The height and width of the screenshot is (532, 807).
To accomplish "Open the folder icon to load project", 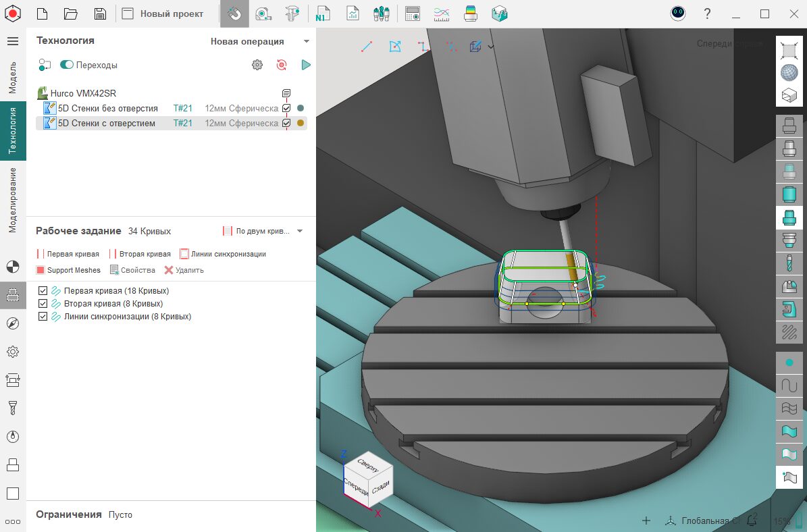I will click(70, 14).
